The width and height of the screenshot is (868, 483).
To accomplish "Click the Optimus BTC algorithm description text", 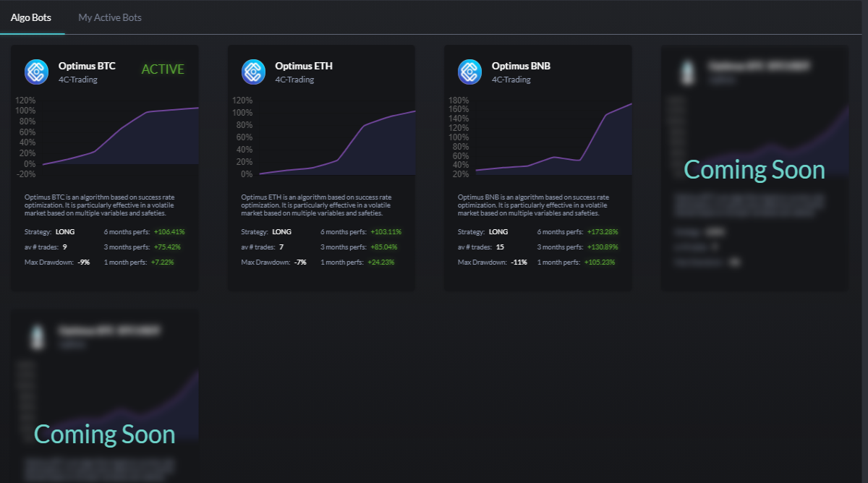I will (x=100, y=205).
